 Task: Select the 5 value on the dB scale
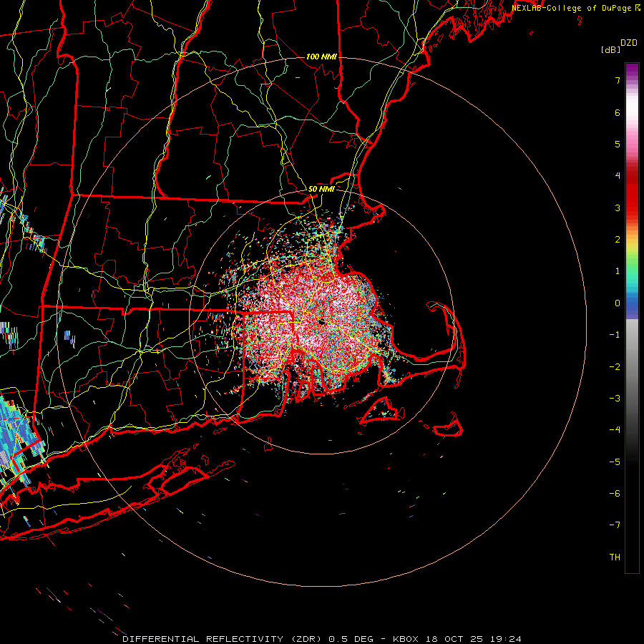[x=618, y=144]
